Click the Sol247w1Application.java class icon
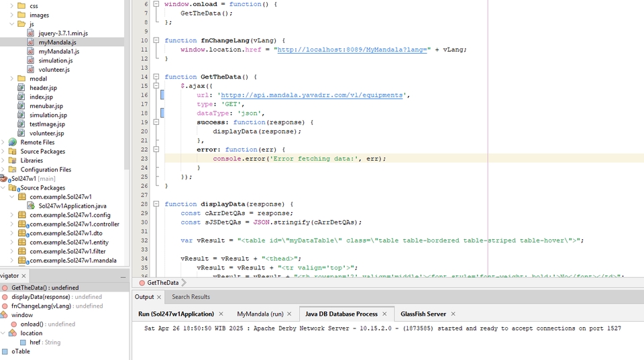Viewport: 644px width, 360px height. (x=31, y=206)
